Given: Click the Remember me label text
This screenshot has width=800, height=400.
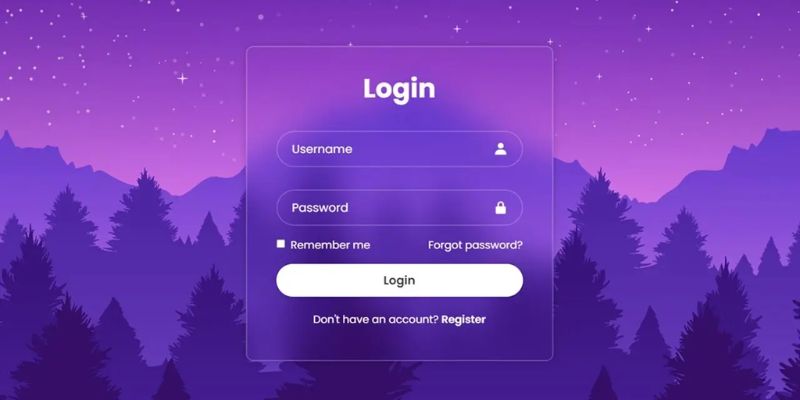Looking at the screenshot, I should [330, 245].
